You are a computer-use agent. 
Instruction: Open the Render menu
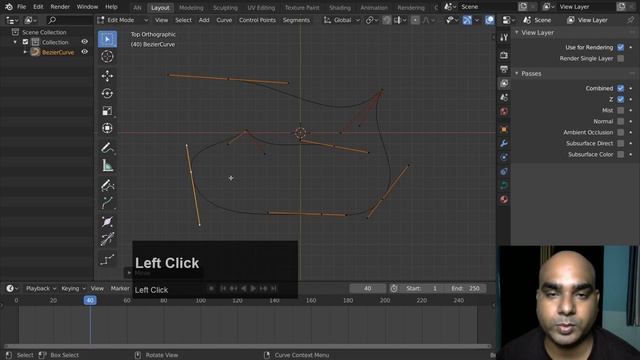tap(60, 7)
